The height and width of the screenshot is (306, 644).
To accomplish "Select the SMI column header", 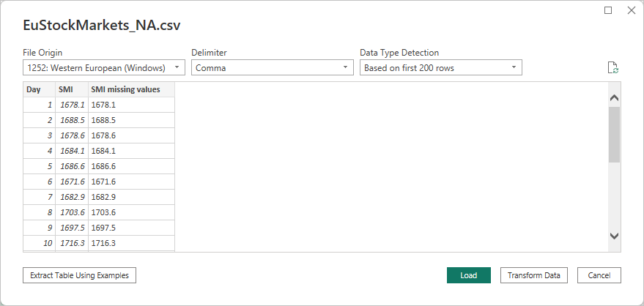I will pos(67,89).
